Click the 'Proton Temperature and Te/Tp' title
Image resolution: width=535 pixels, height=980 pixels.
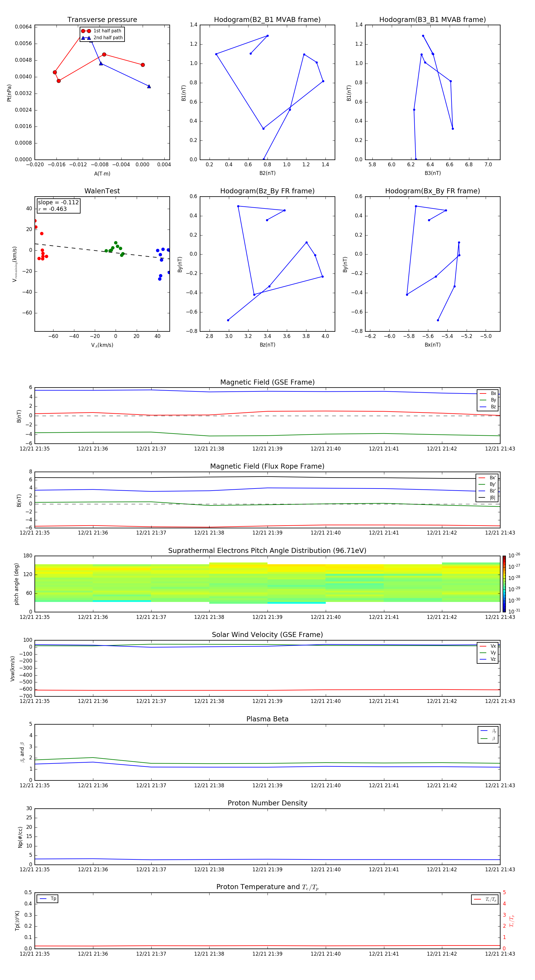267,887
